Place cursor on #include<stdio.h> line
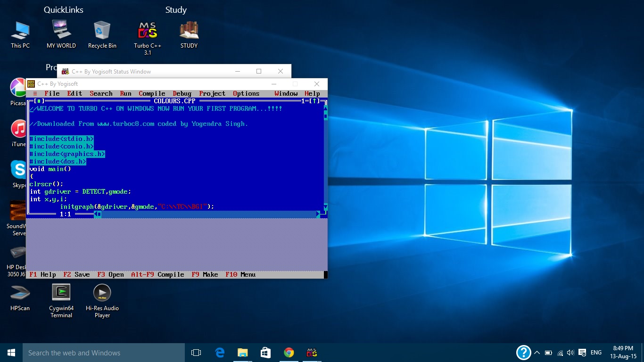 (x=61, y=139)
